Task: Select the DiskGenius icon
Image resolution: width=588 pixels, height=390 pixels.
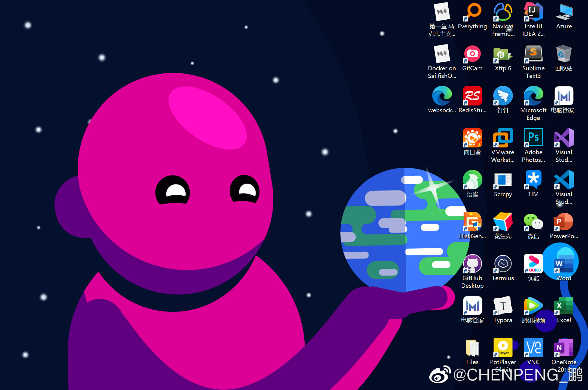Action: (x=473, y=222)
